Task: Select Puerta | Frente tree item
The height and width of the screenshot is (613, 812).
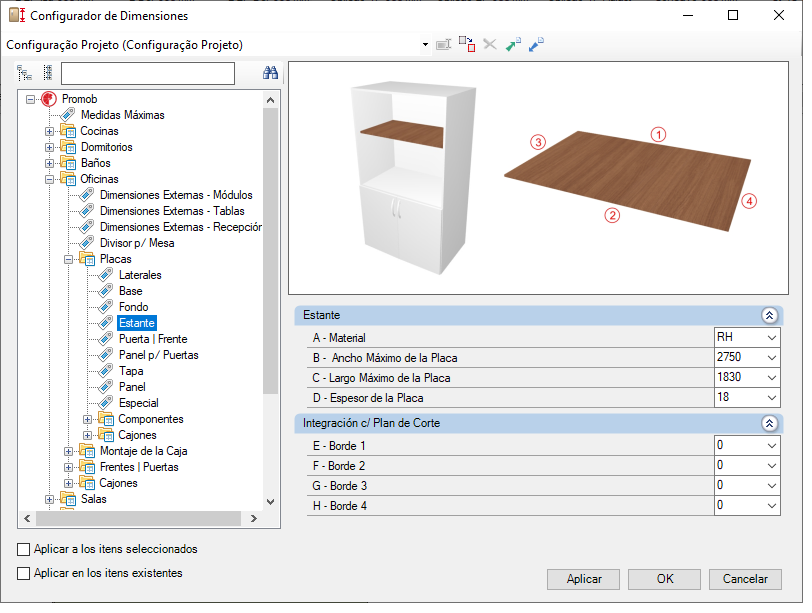Action: click(153, 339)
